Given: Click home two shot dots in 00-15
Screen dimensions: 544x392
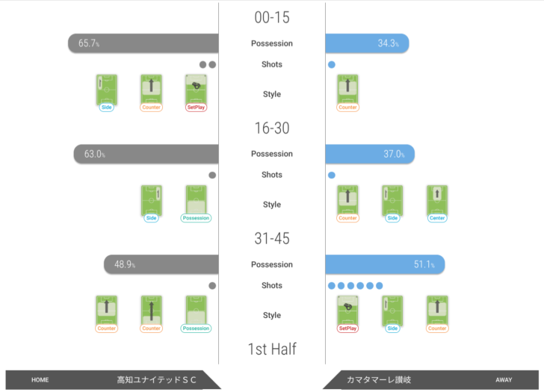Looking at the screenshot, I should click(208, 64).
